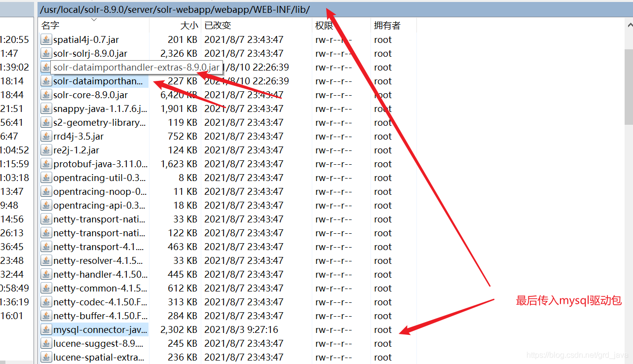The height and width of the screenshot is (364, 633).
Task: Select the s2-geometry-library jar icon
Action: (46, 122)
